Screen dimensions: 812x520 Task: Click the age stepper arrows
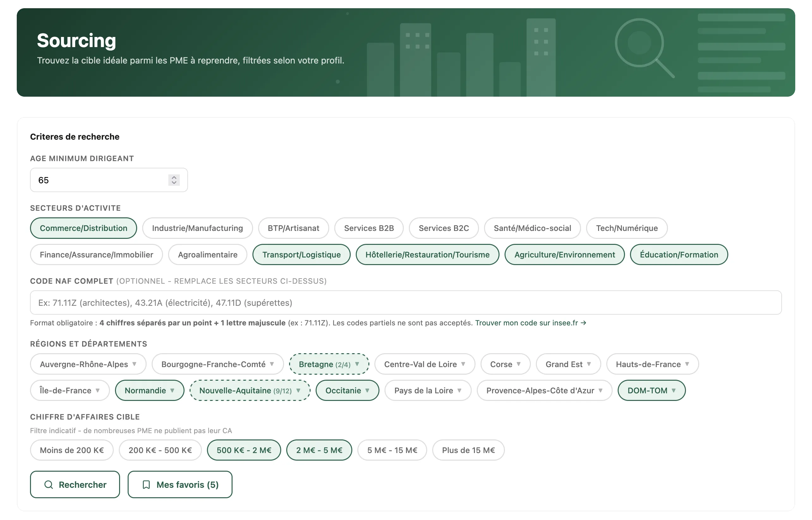pos(174,180)
